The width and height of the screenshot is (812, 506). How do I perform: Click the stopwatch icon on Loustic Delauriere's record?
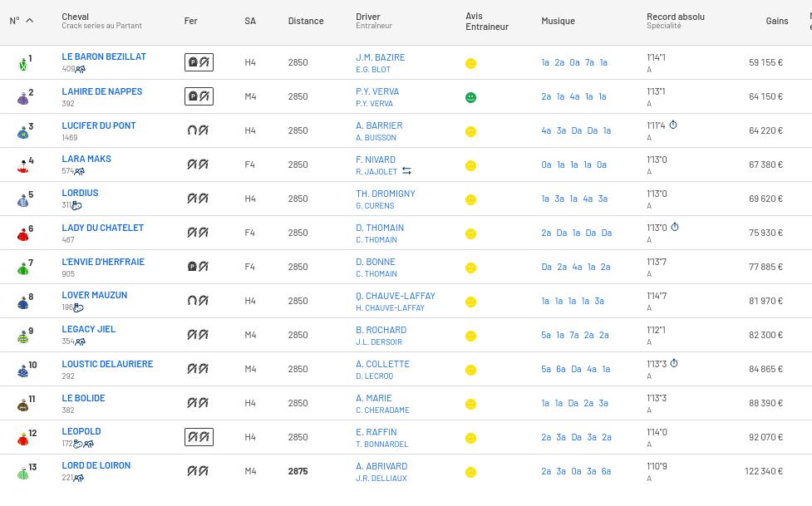[674, 364]
